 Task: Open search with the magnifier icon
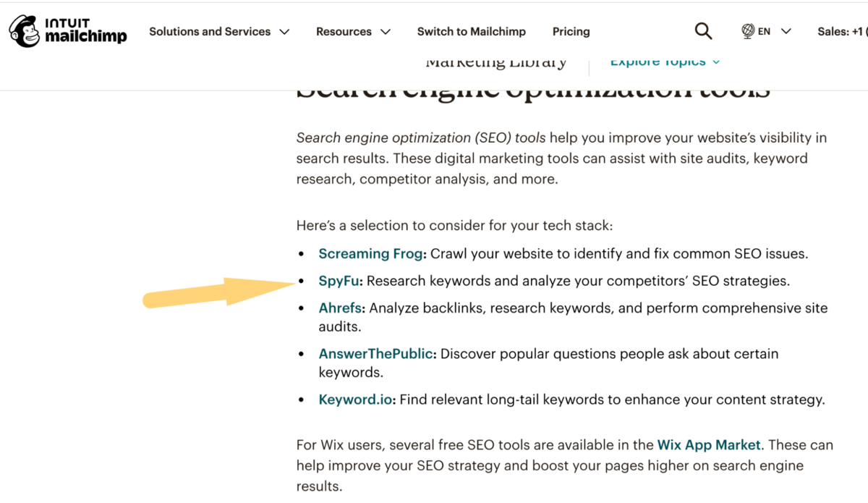coord(703,31)
